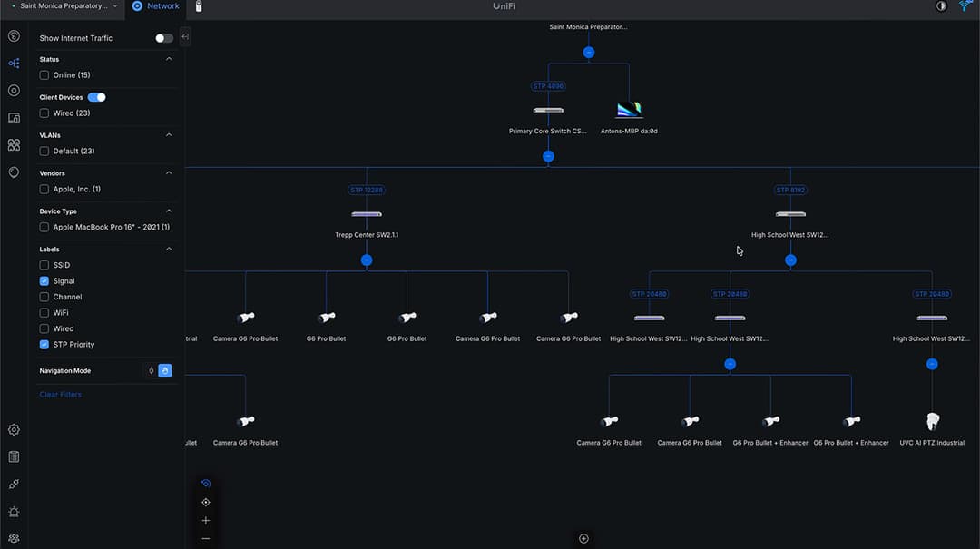Screen dimensions: 980x549
Task: Click the Antons-MBP da:0d label
Action: [x=629, y=132]
